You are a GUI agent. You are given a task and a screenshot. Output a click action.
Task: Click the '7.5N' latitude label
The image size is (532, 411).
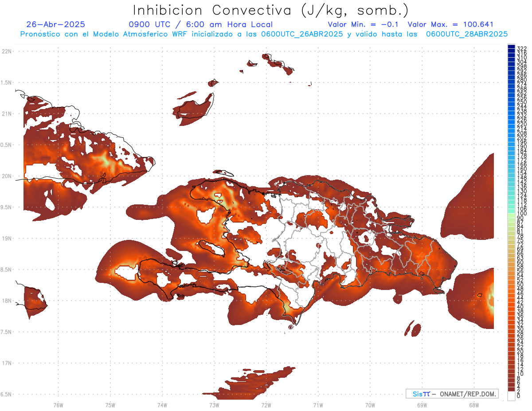[6, 332]
